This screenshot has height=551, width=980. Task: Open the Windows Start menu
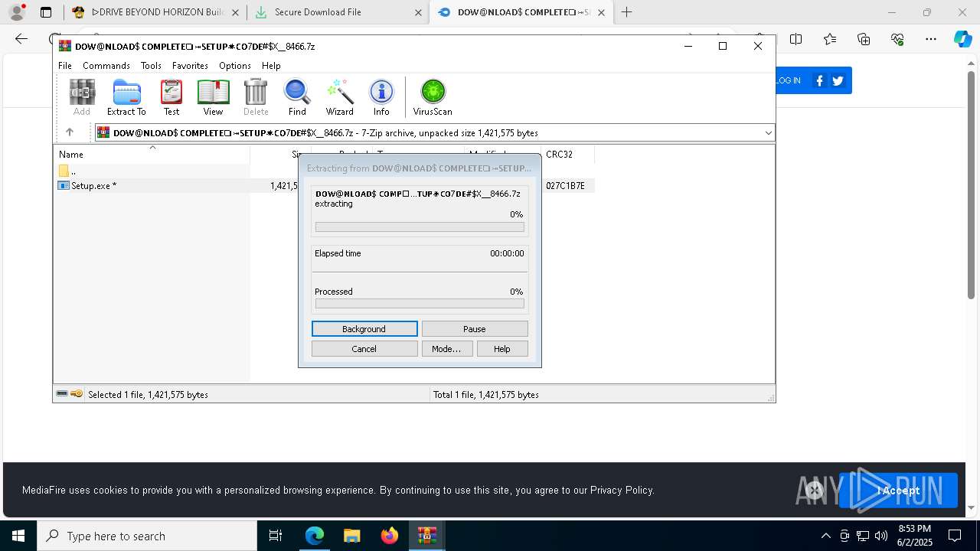(x=18, y=536)
